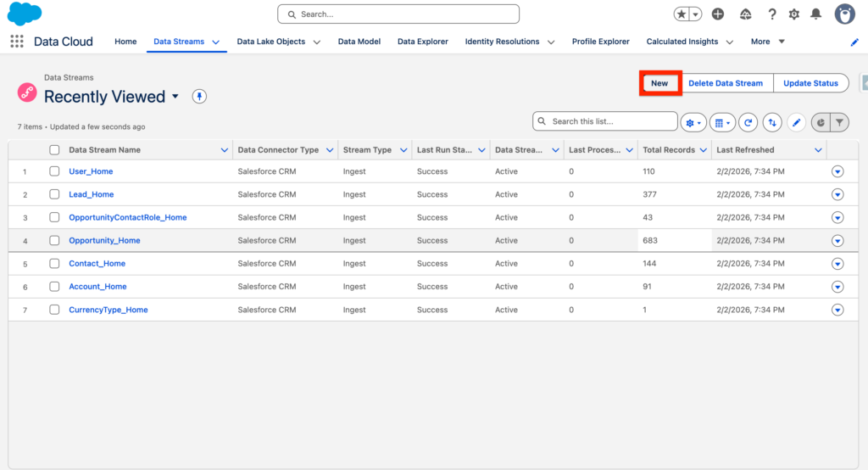This screenshot has height=470, width=868.
Task: Open the Setup gear icon
Action: click(794, 14)
